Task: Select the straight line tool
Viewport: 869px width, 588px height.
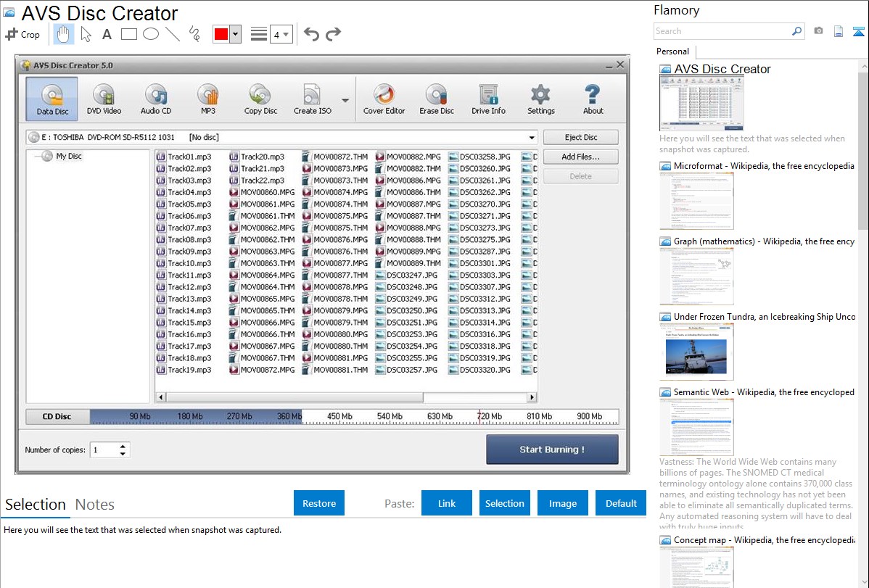Action: 173,34
